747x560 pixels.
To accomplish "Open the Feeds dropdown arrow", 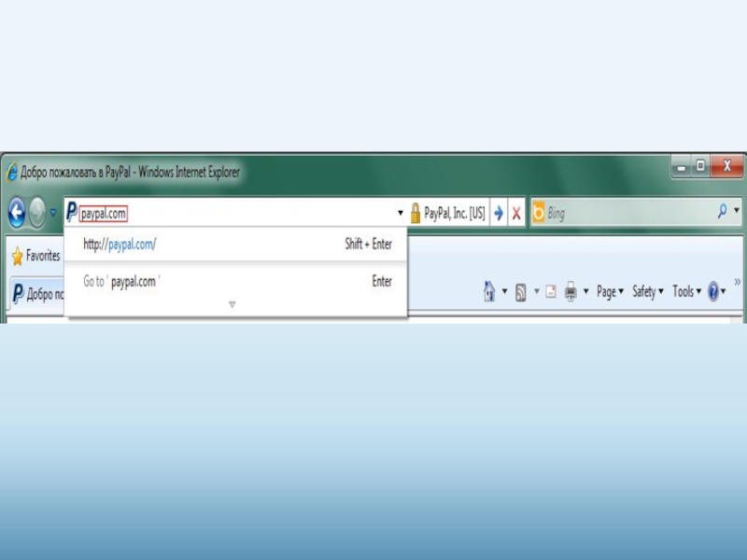I will coord(536,291).
